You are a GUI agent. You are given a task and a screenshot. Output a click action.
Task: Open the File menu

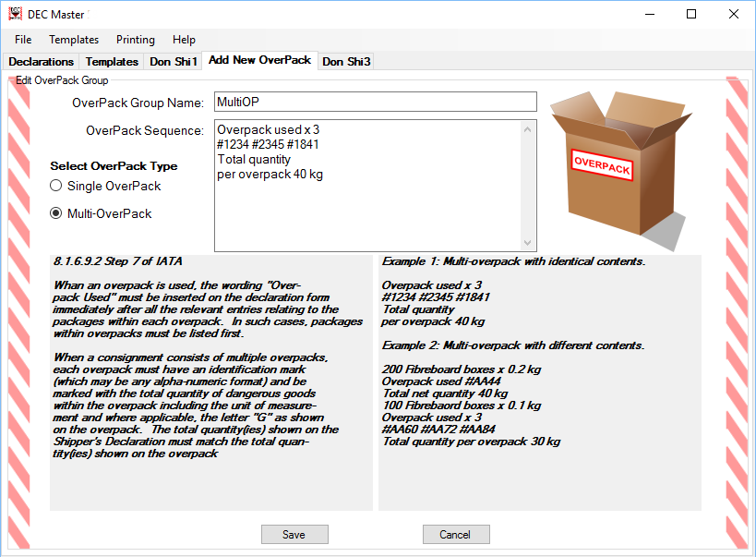(23, 40)
